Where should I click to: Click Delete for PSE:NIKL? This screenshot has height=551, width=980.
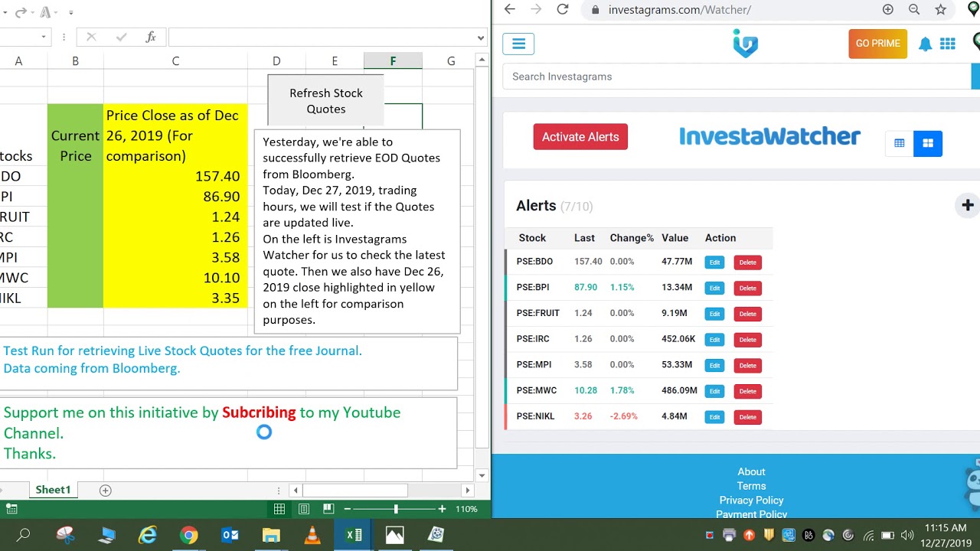(748, 417)
